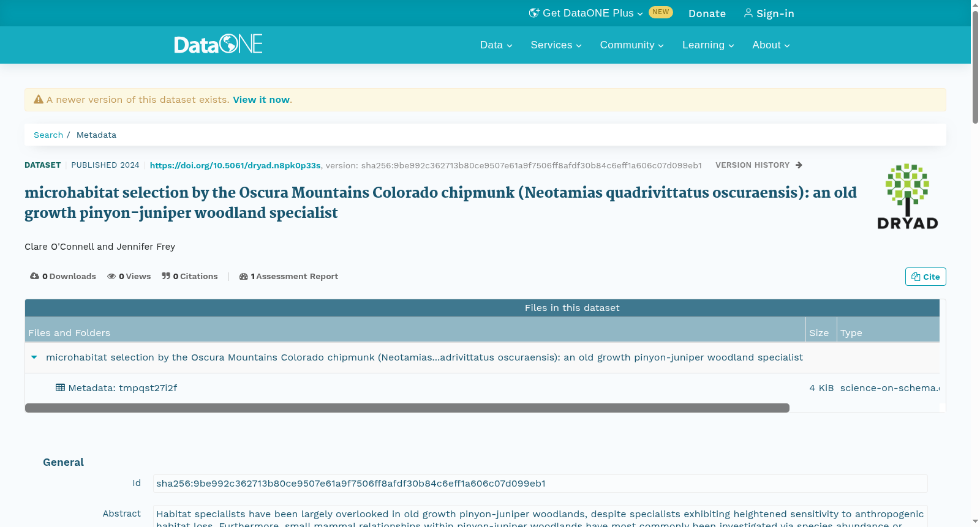Click the Id value field
Screen dimensions: 980x527
pos(540,484)
